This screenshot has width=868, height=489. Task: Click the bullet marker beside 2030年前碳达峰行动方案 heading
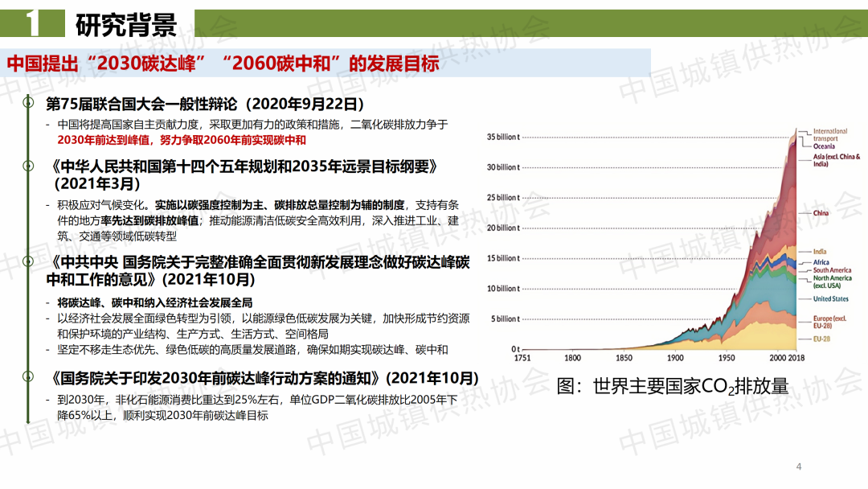tap(29, 377)
